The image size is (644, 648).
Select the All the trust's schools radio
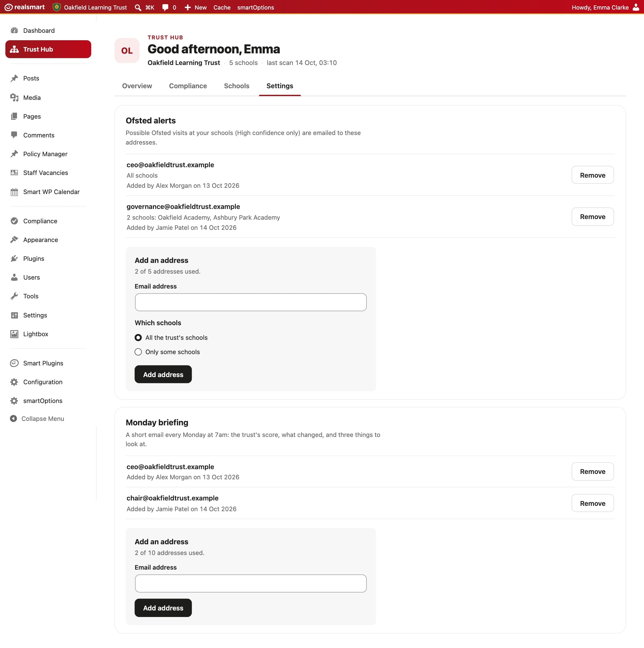[138, 338]
